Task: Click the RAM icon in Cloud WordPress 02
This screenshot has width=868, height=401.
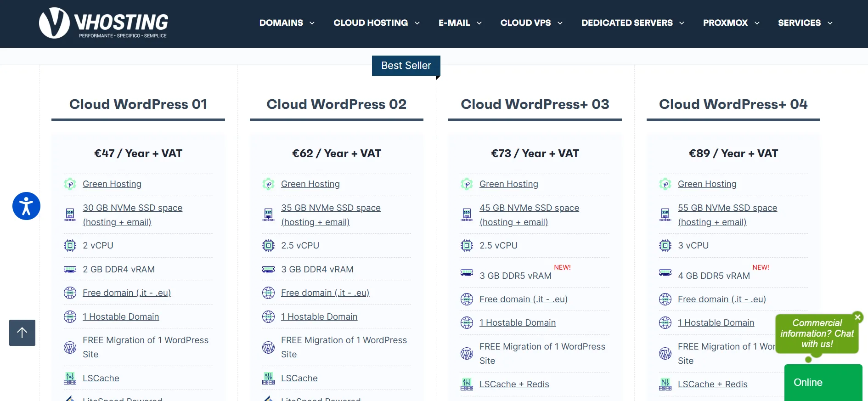Action: (268, 269)
